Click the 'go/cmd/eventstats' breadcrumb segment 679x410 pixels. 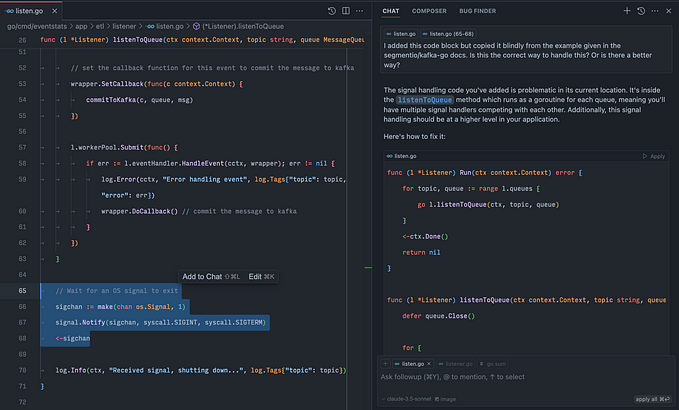tap(37, 26)
